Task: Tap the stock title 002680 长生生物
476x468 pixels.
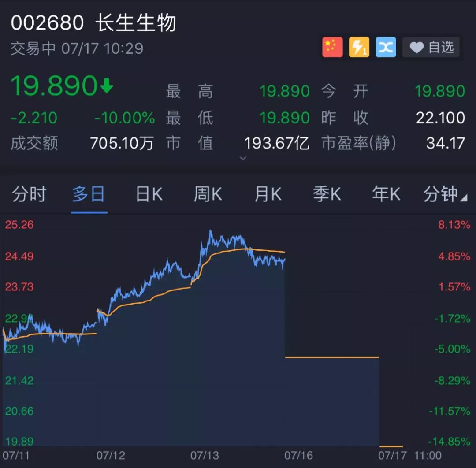Action: [93, 23]
